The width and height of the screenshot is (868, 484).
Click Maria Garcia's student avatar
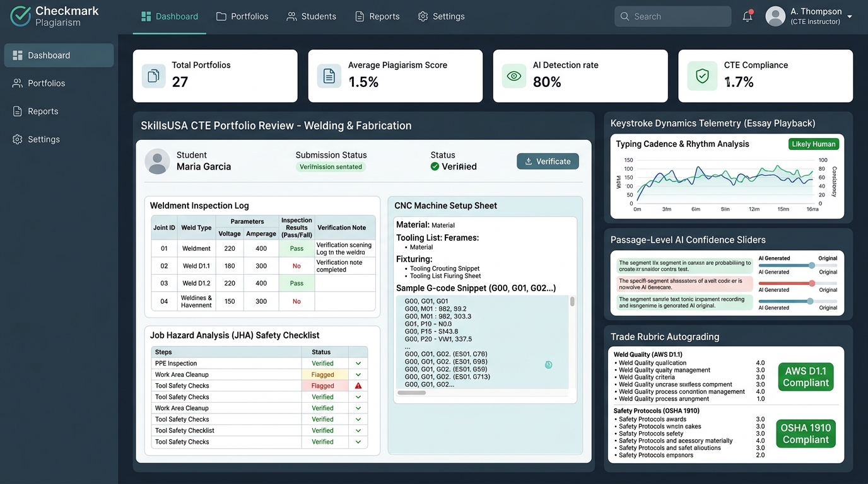pos(157,161)
